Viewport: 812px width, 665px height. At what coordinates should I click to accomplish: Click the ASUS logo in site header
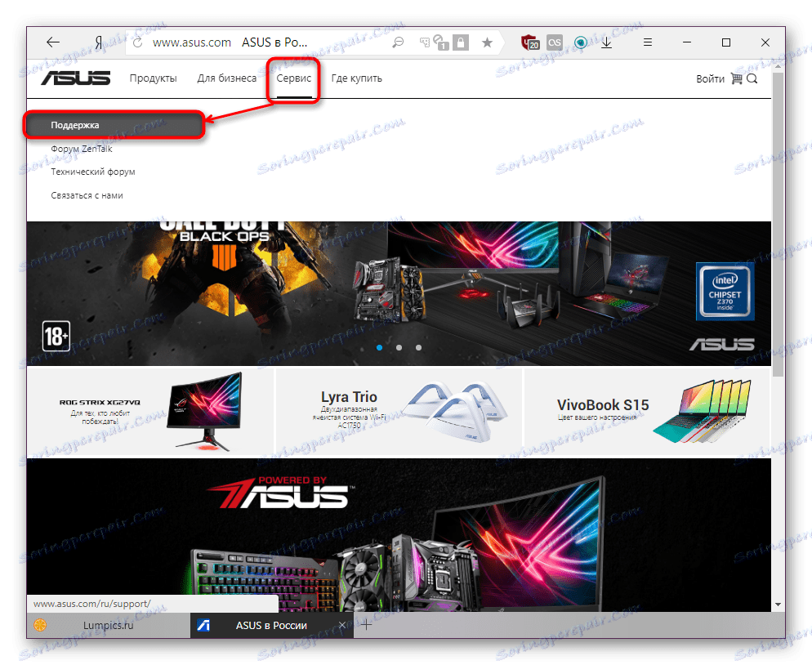click(x=76, y=78)
